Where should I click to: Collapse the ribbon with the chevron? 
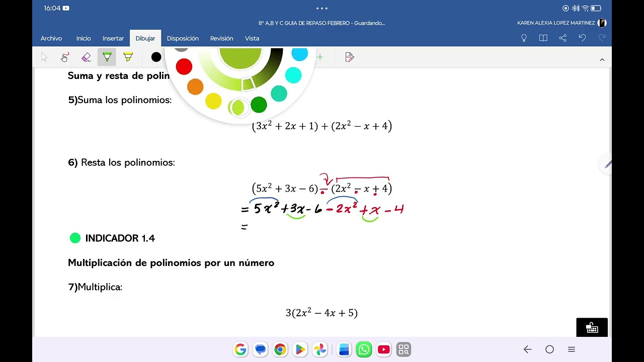click(x=602, y=59)
